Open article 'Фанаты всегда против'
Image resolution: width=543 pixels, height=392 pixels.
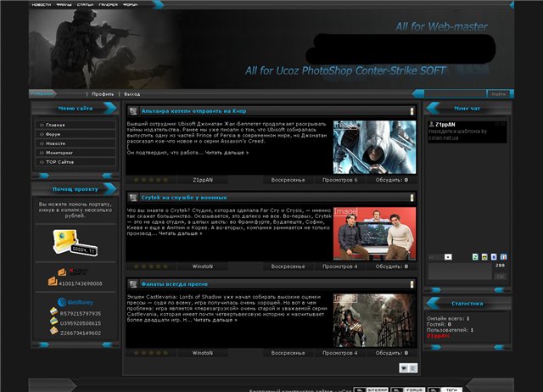click(x=175, y=284)
